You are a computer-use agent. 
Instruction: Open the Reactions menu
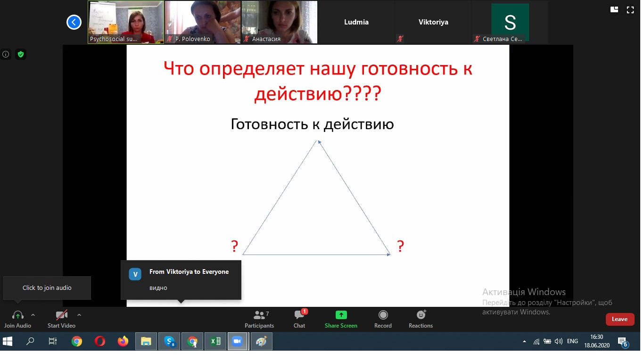tap(421, 319)
